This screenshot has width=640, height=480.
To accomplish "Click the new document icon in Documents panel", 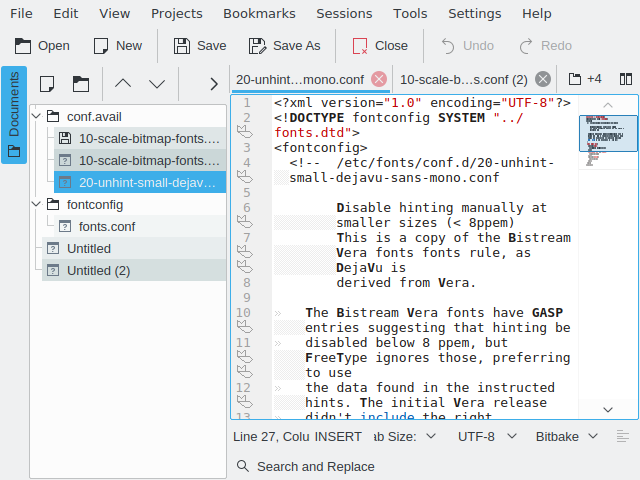I will 47,84.
